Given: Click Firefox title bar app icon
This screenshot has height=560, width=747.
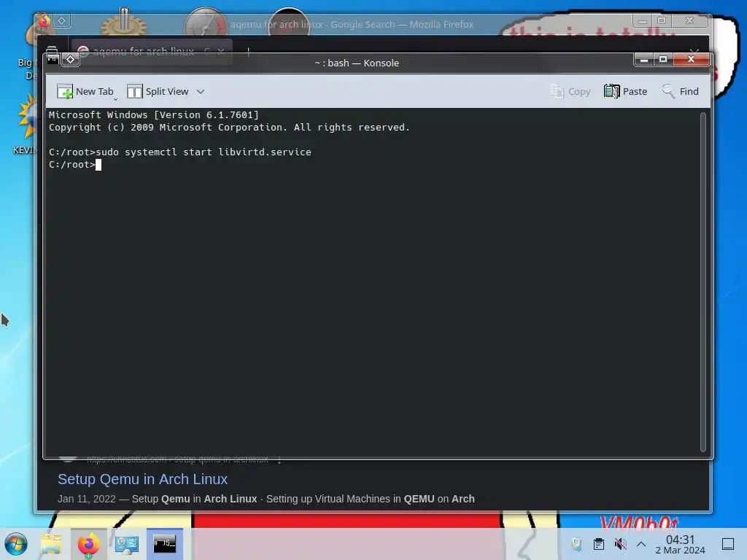Looking at the screenshot, I should click(44, 21).
